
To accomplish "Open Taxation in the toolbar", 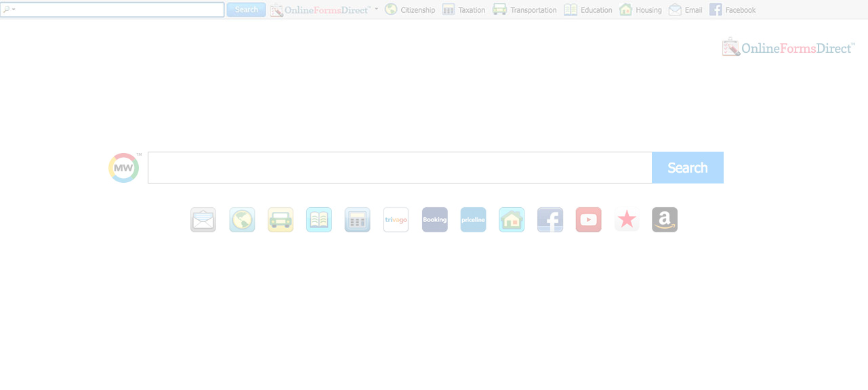I will pos(463,9).
